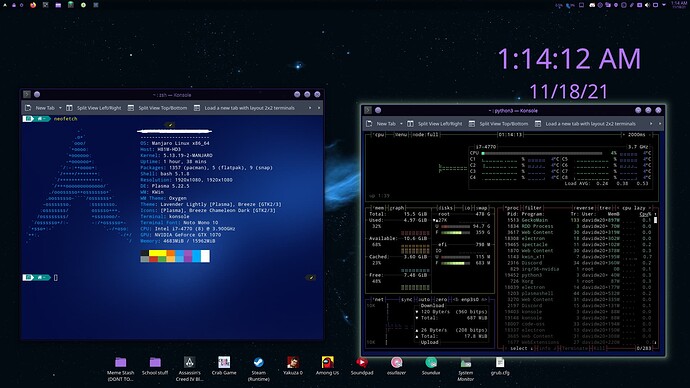
Task: Click neofetch white color block
Action: click(205, 256)
